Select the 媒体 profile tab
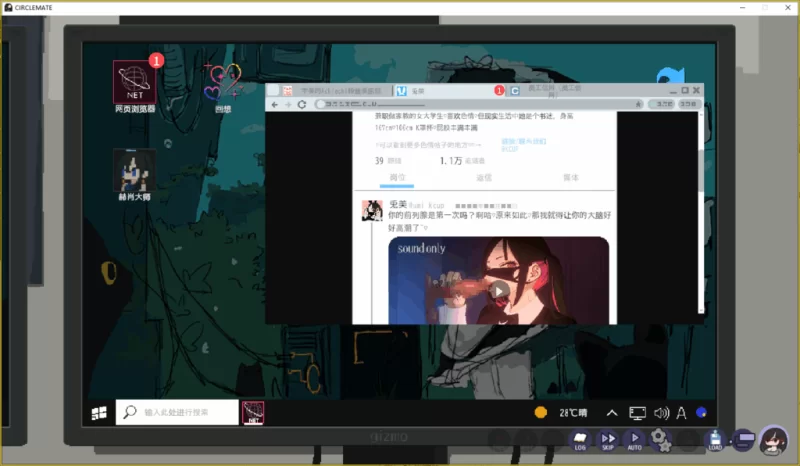Screen dimensions: 800x466 tap(571, 178)
